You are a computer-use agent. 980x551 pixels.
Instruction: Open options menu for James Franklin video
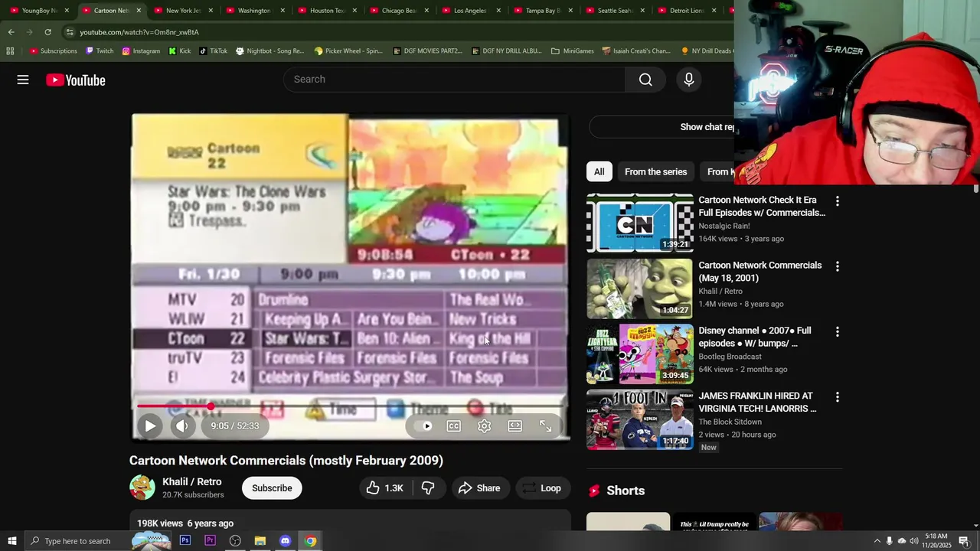point(837,397)
